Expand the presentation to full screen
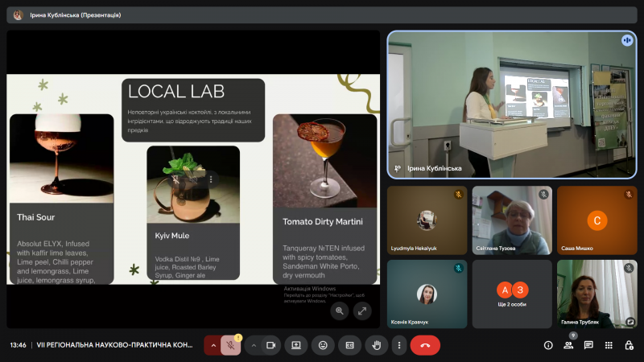The height and width of the screenshot is (362, 644). 361,311
